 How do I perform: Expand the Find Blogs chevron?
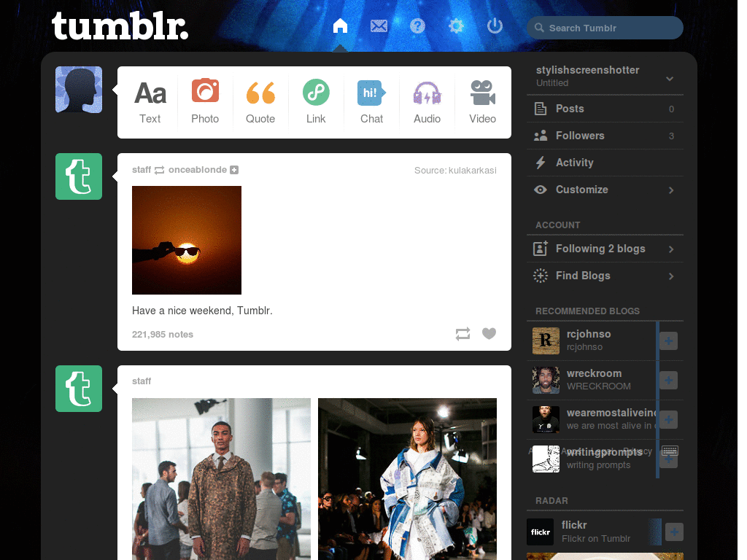pyautogui.click(x=671, y=276)
